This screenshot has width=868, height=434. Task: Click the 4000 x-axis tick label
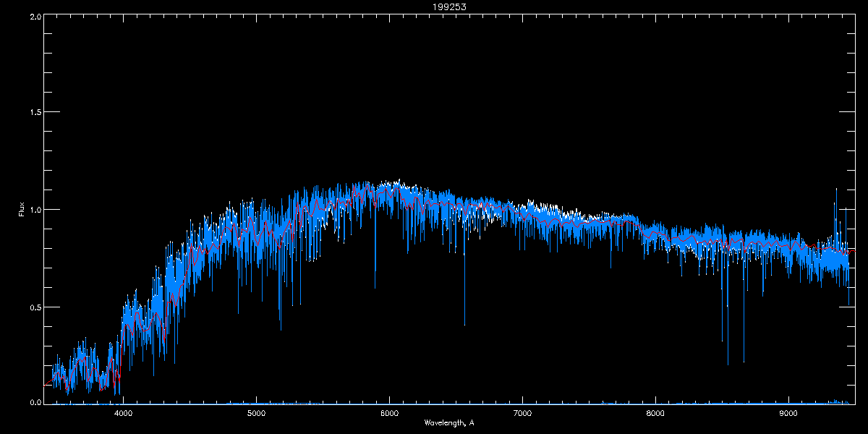click(123, 414)
